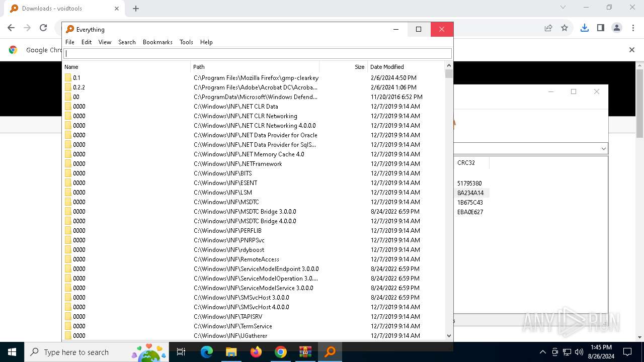The image size is (644, 362).
Task: Open Microsoft Edge from taskbar
Action: tap(207, 352)
